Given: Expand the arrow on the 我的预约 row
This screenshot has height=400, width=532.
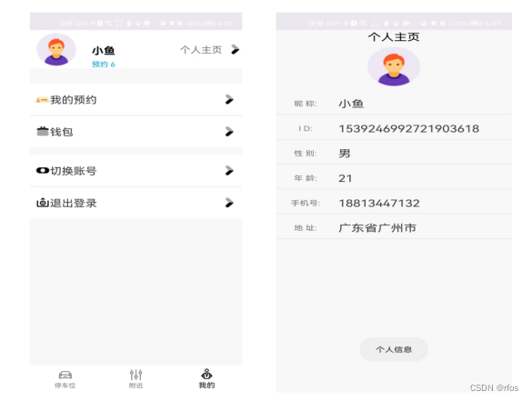Looking at the screenshot, I should tap(229, 99).
